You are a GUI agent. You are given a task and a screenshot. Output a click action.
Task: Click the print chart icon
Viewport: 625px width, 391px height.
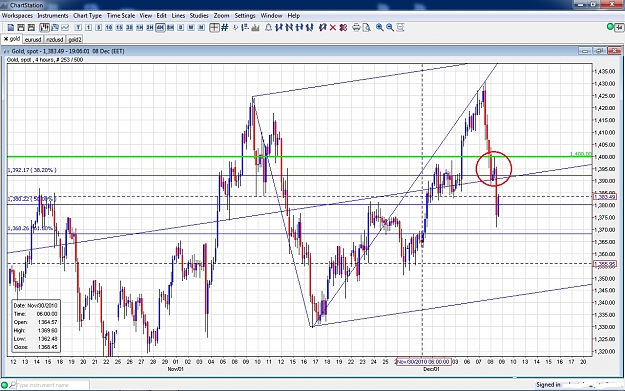coord(356,28)
